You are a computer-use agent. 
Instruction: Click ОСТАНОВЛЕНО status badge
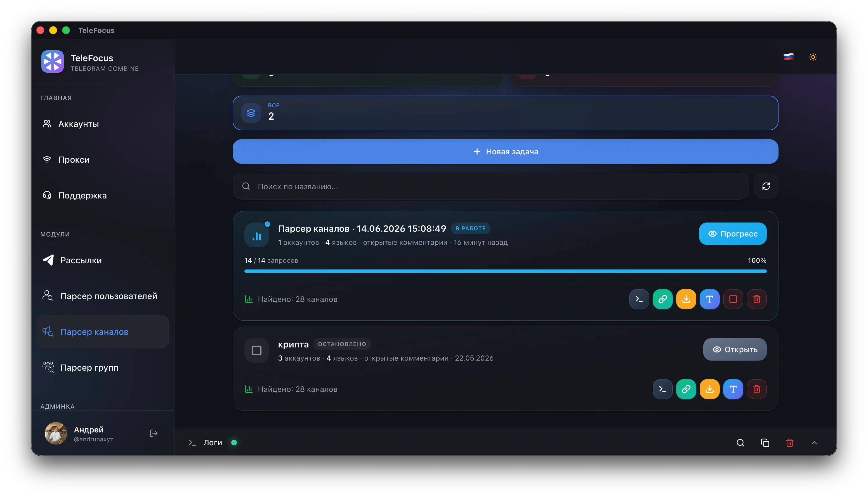(x=342, y=344)
